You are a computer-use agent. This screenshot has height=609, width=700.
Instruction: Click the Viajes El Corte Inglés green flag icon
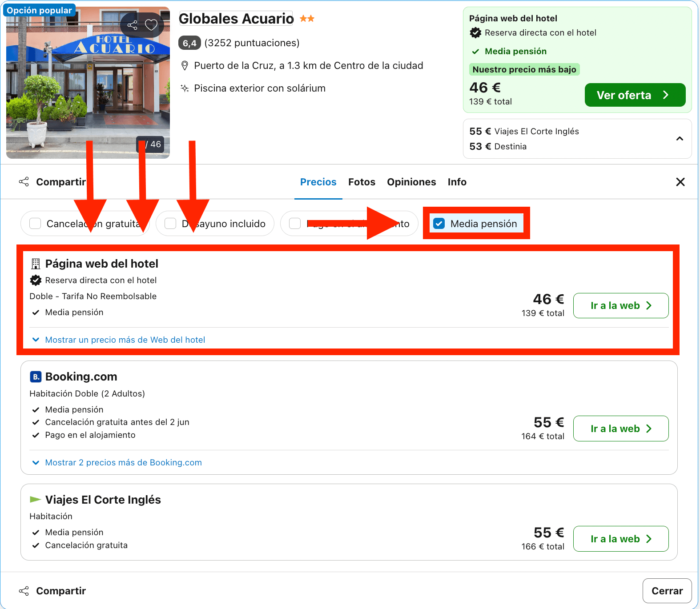(x=35, y=499)
